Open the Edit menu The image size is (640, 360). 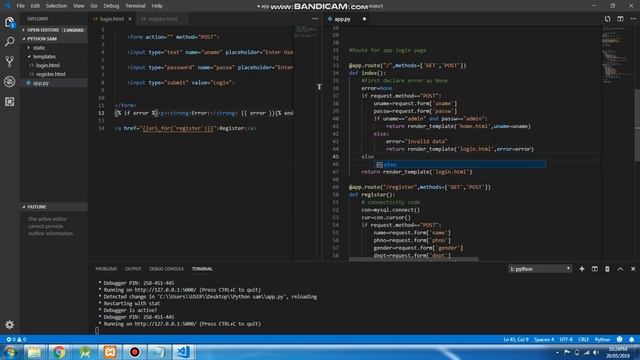tap(35, 6)
